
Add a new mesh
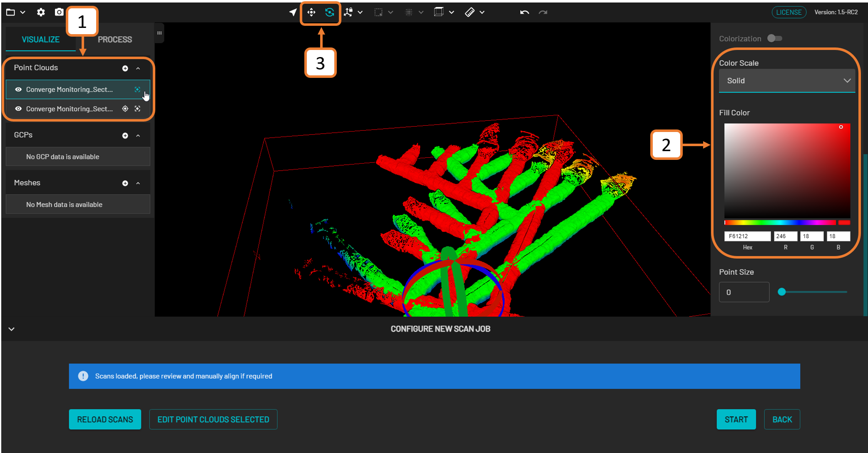coord(125,183)
